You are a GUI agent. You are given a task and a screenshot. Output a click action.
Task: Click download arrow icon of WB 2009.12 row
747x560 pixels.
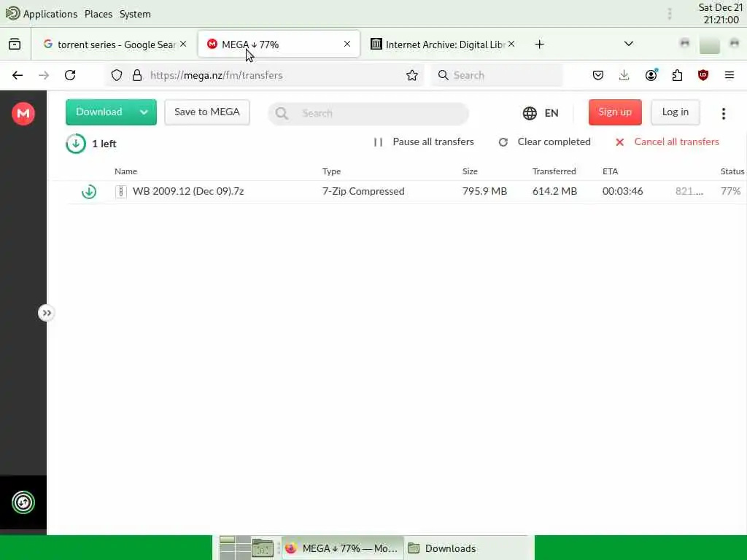click(88, 192)
